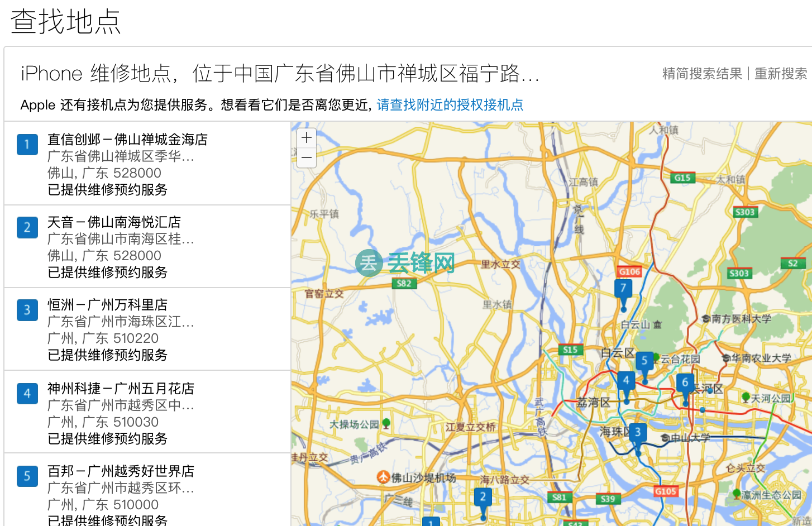This screenshot has width=812, height=526.
Task: Click G106 highway marker on map
Action: 629,271
